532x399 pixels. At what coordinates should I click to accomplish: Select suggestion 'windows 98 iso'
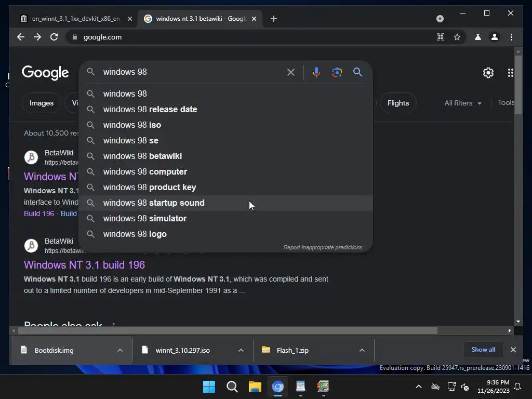tap(225, 125)
